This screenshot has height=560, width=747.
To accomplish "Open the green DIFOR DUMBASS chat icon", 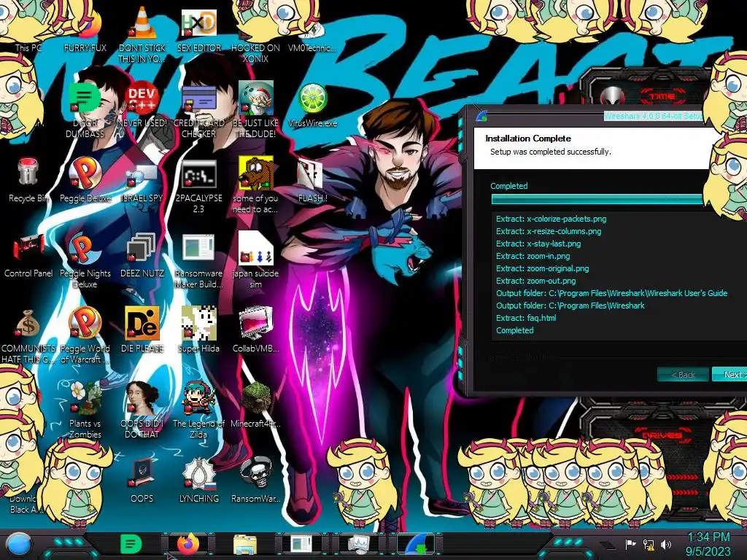I will [x=85, y=109].
